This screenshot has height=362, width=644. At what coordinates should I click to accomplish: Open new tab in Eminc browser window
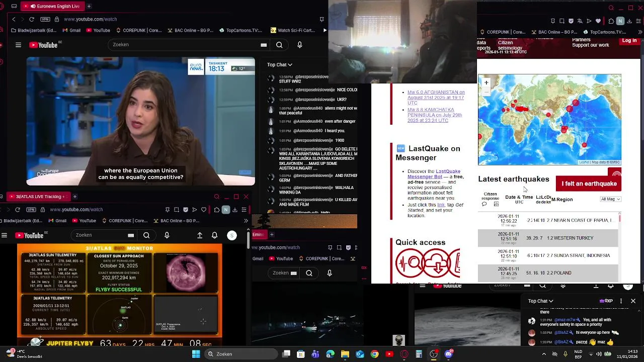point(272,234)
